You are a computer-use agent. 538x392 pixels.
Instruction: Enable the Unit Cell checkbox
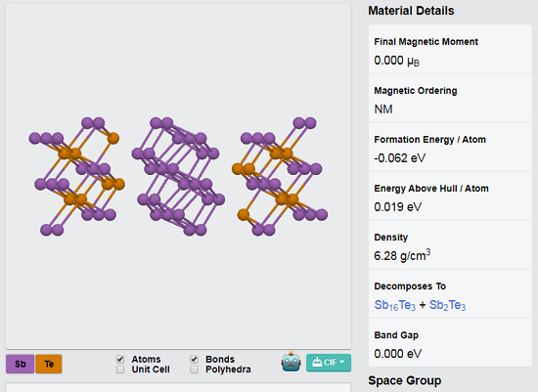[x=120, y=370]
